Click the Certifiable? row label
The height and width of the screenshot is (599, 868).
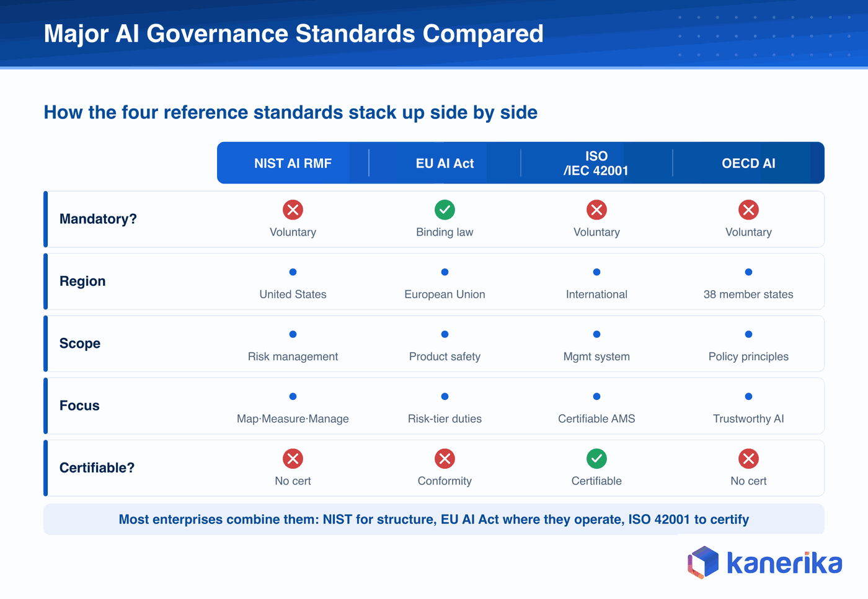pyautogui.click(x=97, y=468)
